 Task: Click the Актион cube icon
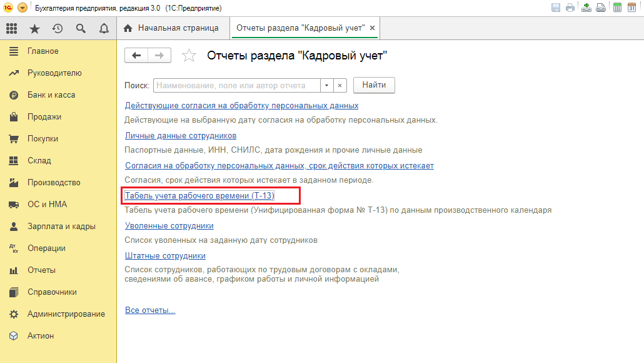tap(14, 336)
